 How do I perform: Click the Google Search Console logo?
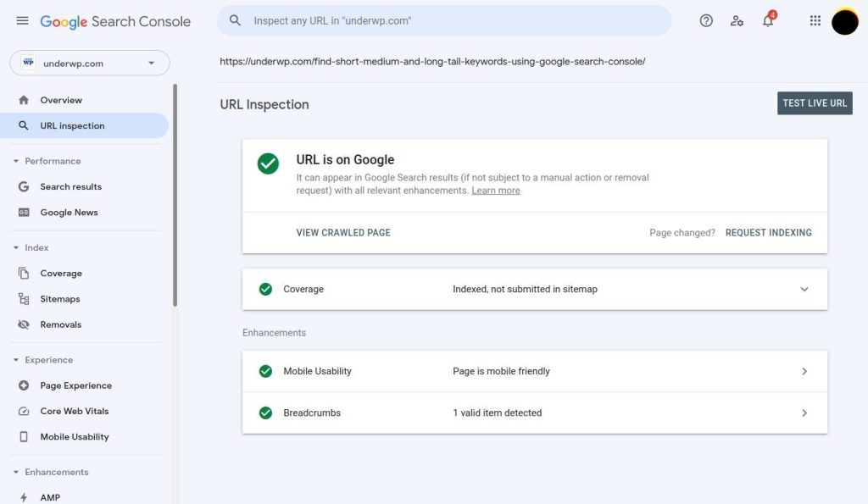115,21
